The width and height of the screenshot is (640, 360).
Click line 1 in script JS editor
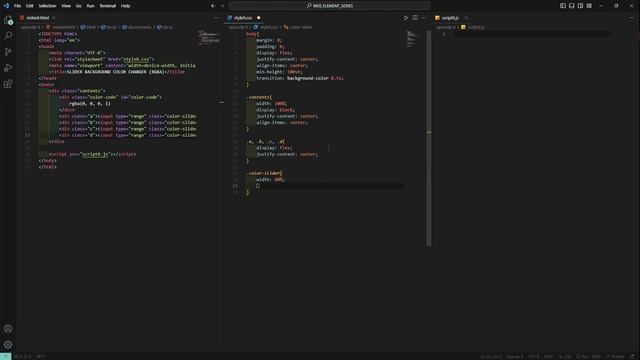pos(533,34)
